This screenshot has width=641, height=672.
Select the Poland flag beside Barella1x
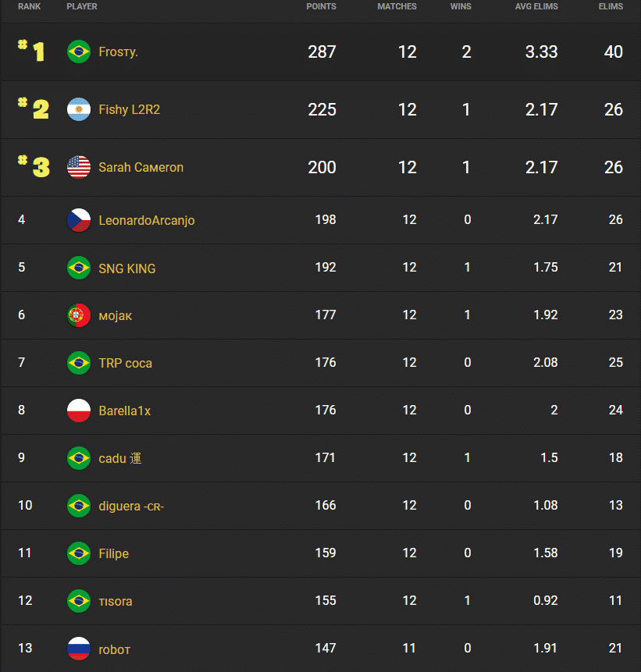(78, 410)
